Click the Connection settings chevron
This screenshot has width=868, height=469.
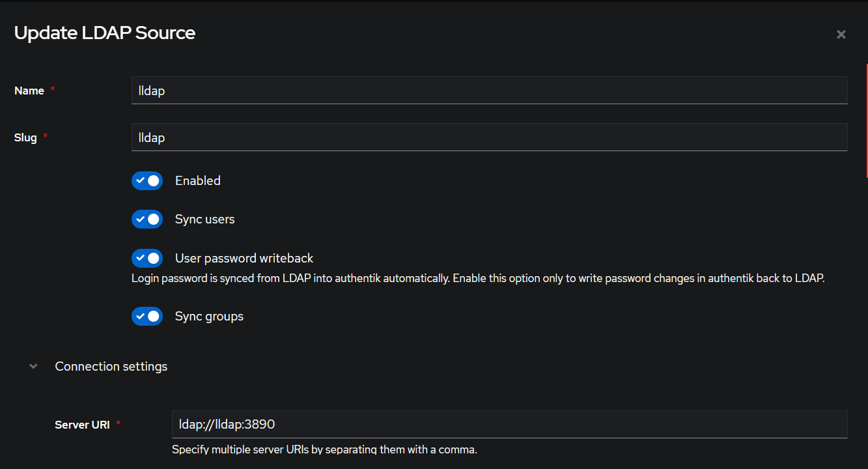[x=33, y=366]
